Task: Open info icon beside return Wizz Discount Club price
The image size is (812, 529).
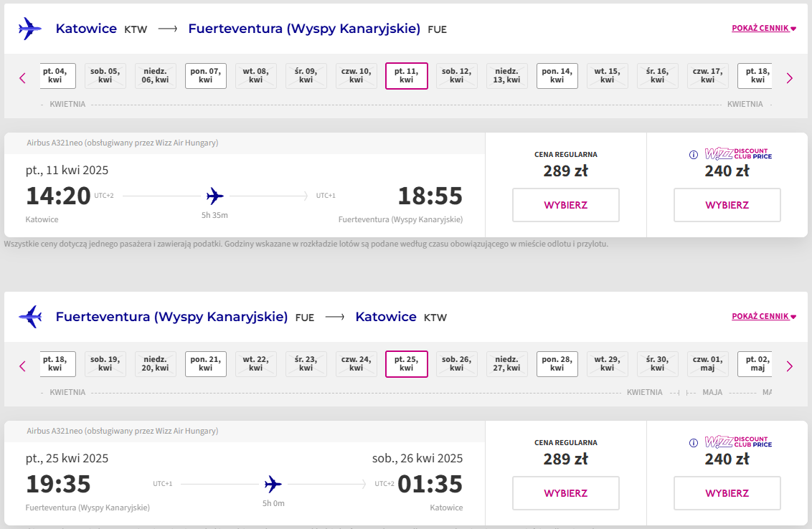Action: pos(694,442)
